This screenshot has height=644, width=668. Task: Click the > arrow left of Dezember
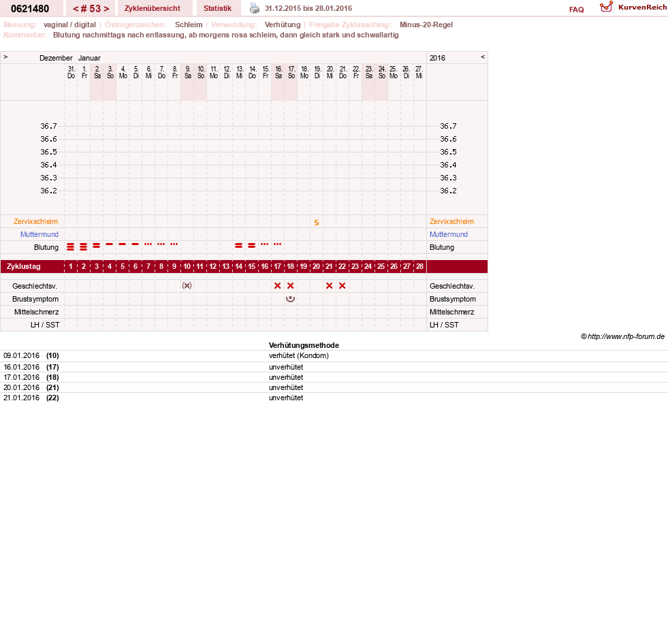pyautogui.click(x=5, y=57)
